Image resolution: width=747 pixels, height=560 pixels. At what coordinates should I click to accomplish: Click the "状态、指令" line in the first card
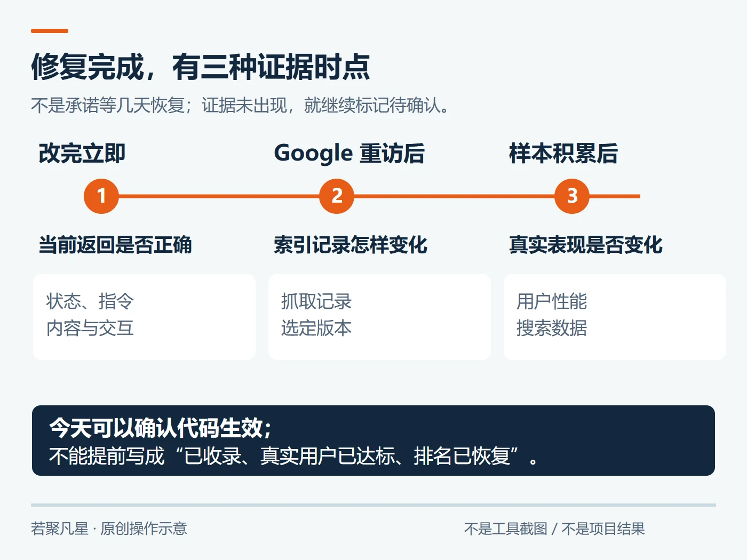90,301
